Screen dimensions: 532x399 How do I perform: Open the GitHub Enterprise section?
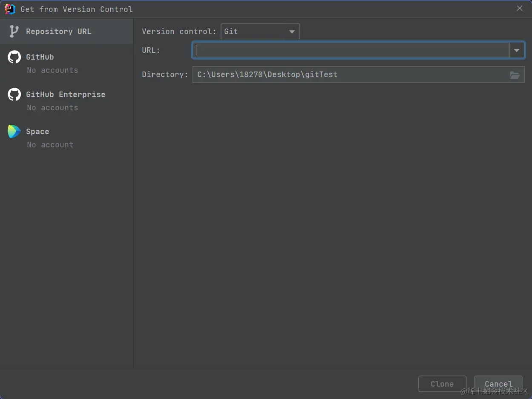(x=66, y=100)
